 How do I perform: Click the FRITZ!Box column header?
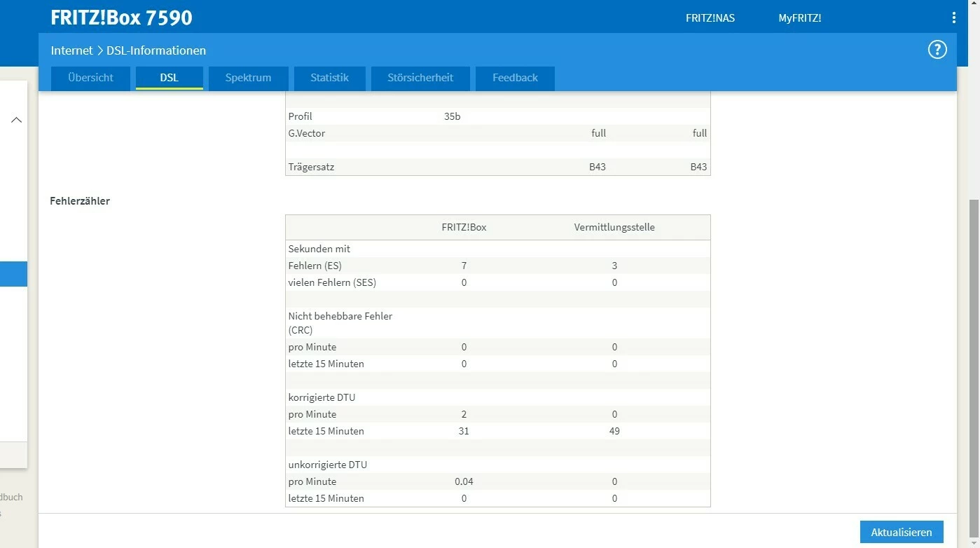coord(464,227)
